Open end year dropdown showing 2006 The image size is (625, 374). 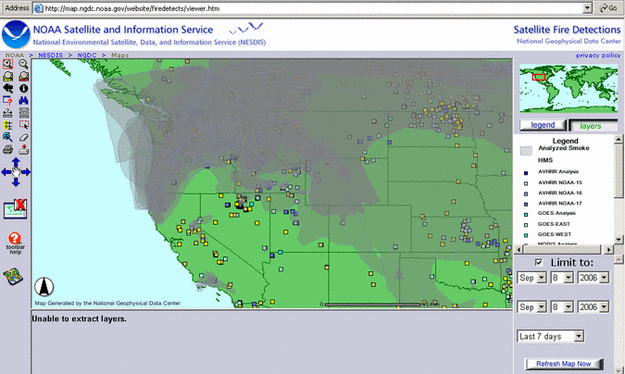tap(594, 307)
